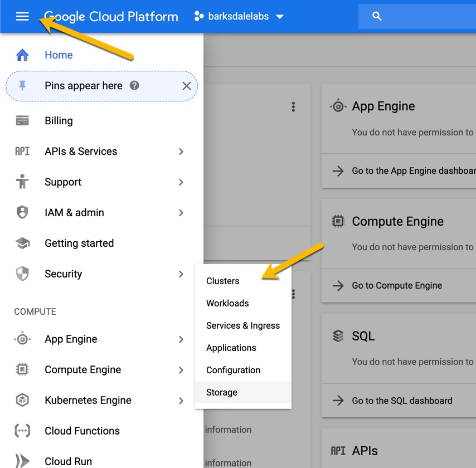Go to Home in the sidebar

point(59,55)
